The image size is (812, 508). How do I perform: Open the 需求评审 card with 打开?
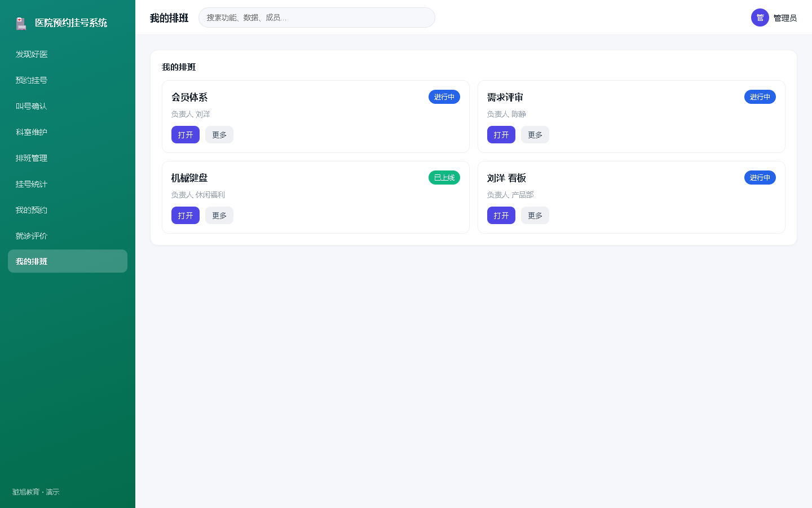(501, 135)
